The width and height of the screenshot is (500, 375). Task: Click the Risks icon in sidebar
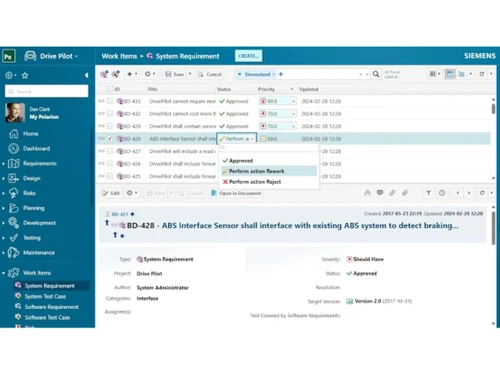point(14,193)
